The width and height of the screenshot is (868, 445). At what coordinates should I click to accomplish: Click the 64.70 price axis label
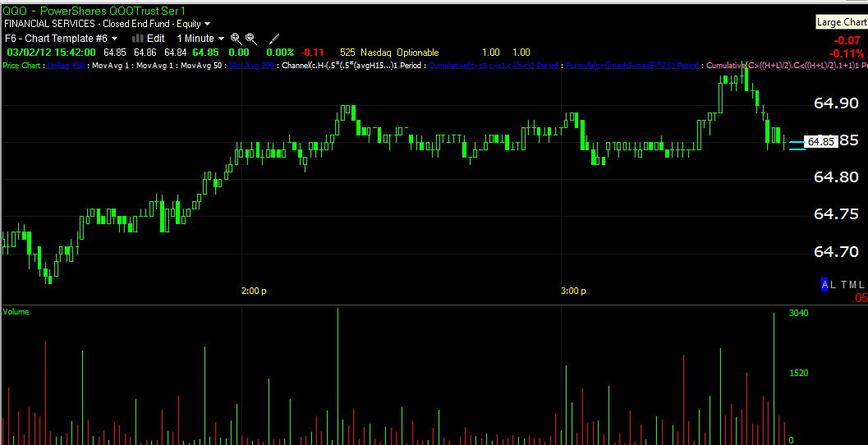836,252
